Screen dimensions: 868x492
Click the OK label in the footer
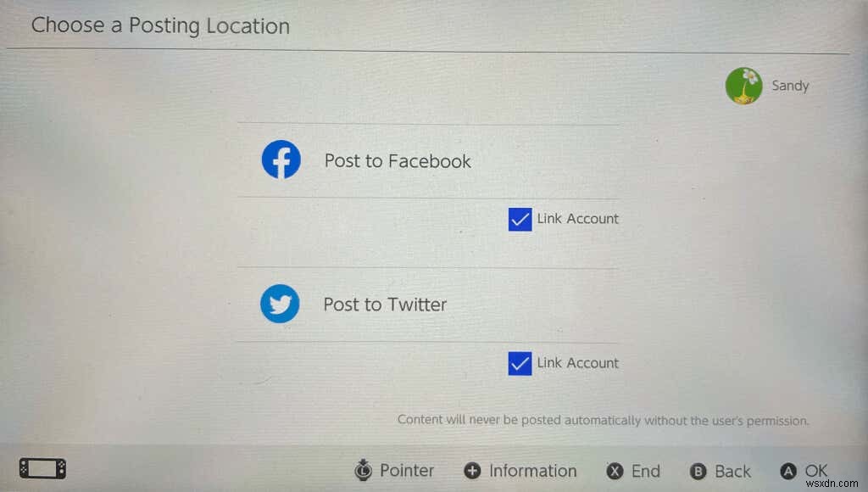point(816,471)
